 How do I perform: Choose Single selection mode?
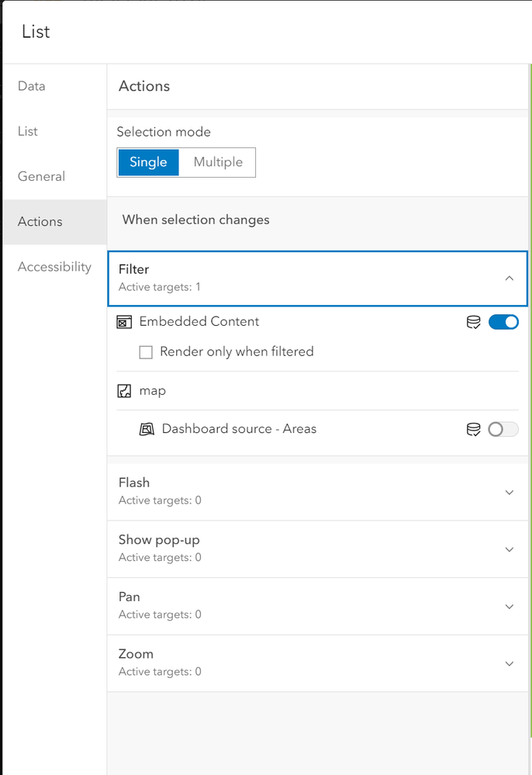coord(148,162)
